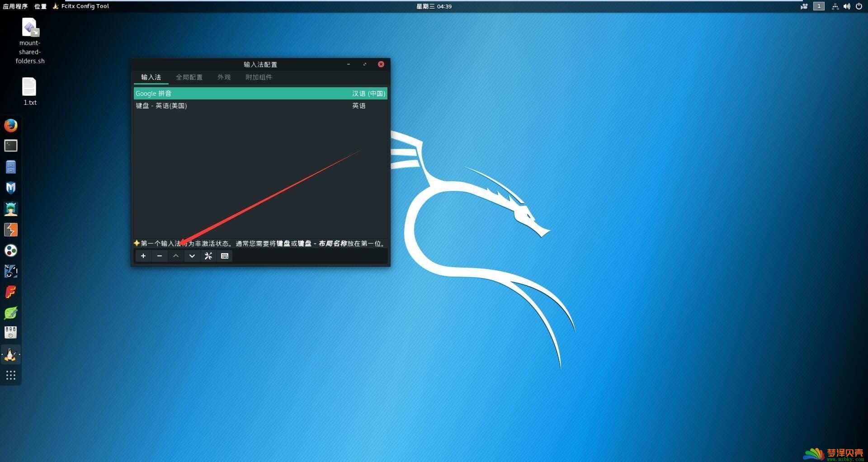Click the network connection icon in top bar
Screen dimensions: 868x462
click(x=835, y=6)
